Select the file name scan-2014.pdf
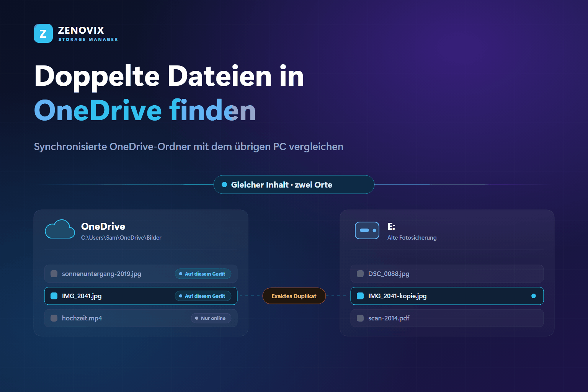The width and height of the screenshot is (588, 392). 389,318
